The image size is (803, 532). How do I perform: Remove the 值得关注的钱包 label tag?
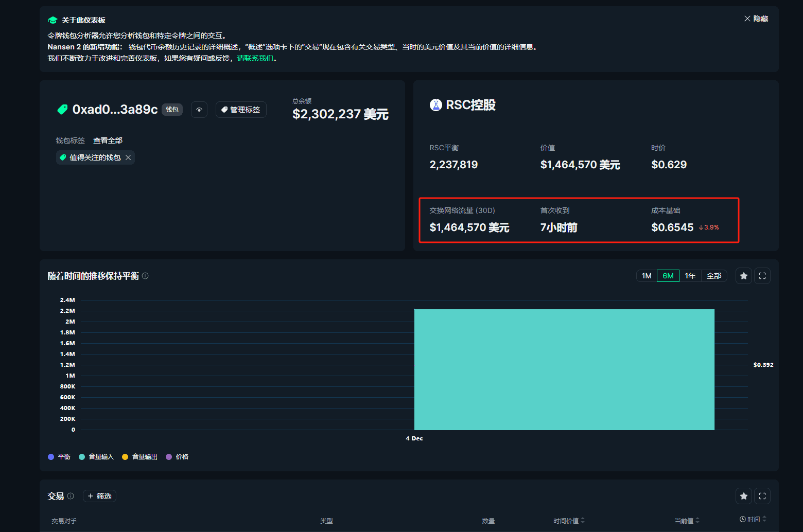128,157
